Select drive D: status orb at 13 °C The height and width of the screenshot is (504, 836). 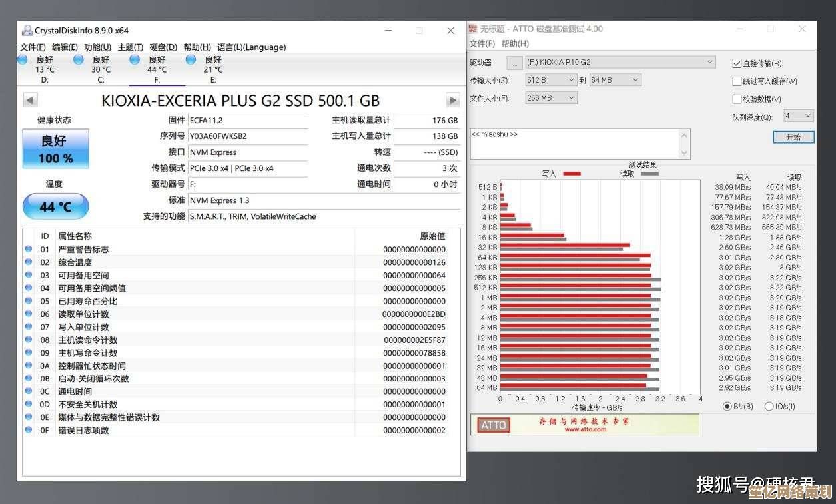click(x=23, y=59)
